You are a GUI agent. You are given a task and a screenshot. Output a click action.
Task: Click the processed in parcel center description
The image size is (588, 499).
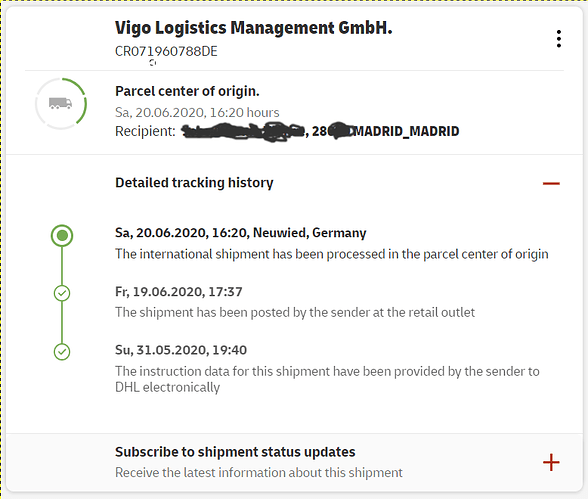332,254
